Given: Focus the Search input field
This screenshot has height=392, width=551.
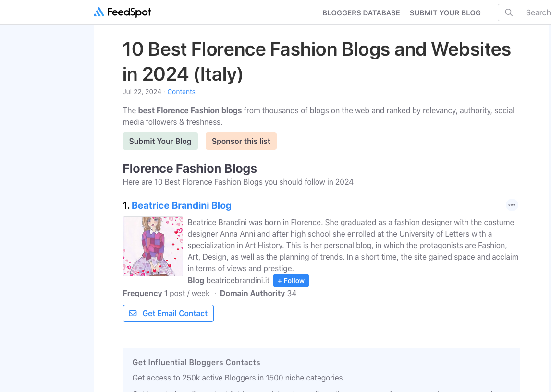Looking at the screenshot, I should [536, 12].
